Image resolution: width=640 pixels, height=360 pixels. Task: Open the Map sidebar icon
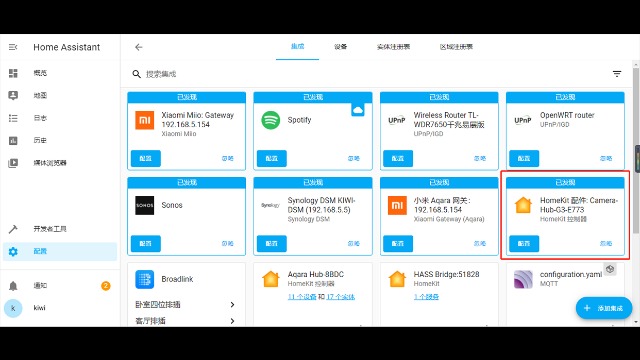[x=13, y=96]
